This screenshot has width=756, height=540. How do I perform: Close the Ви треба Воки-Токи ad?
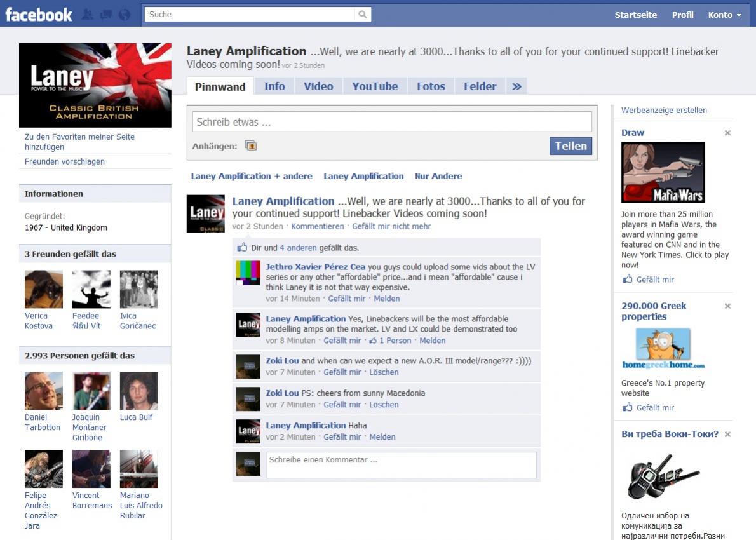(x=727, y=434)
